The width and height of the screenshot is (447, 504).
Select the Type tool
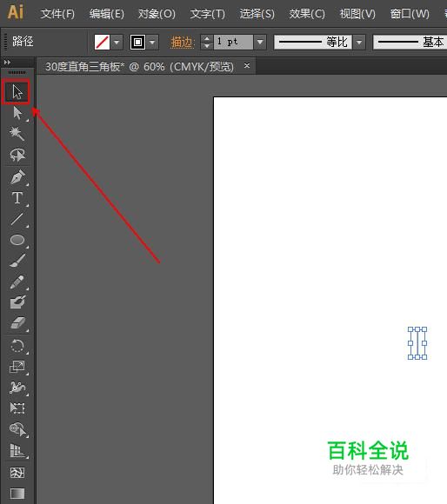click(x=17, y=197)
